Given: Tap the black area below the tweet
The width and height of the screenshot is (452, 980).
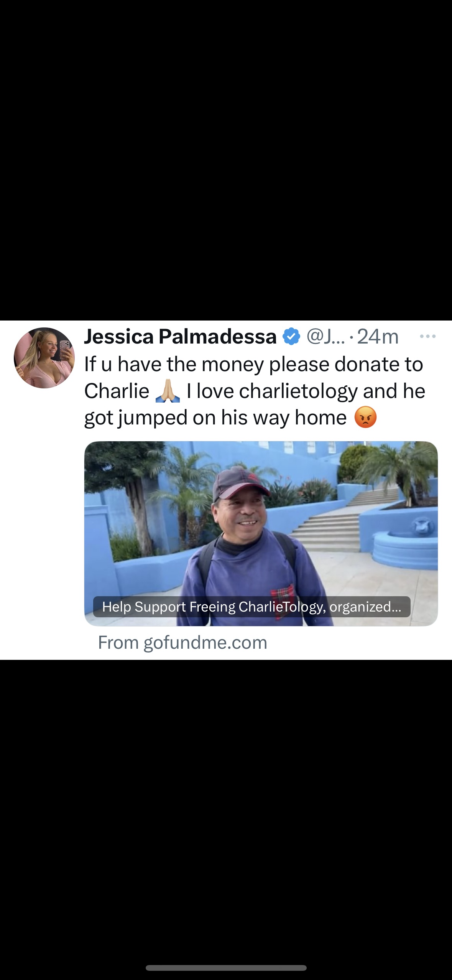Looking at the screenshot, I should [226, 805].
